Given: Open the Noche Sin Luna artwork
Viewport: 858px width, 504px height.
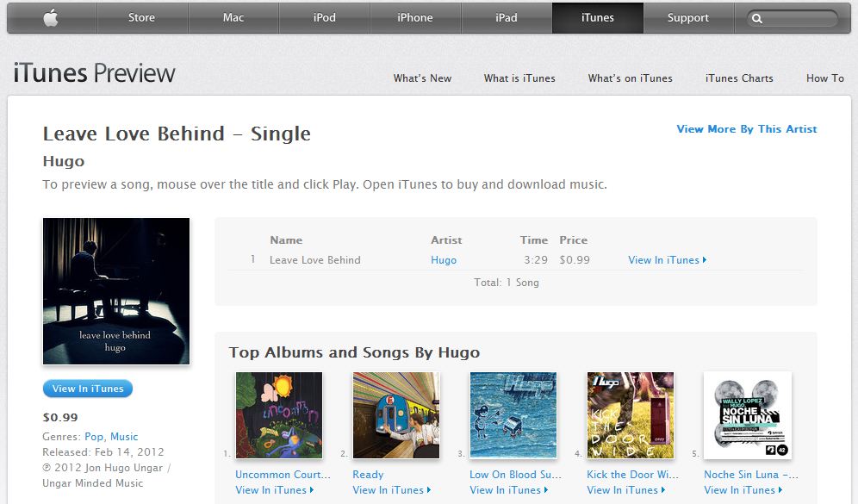Looking at the screenshot, I should click(748, 415).
